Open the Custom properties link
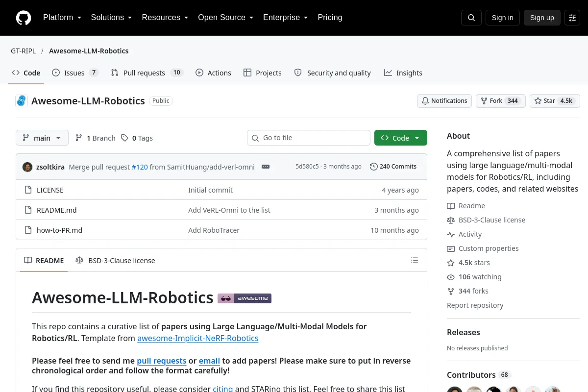Screen dimensions: 588x392 483,248
